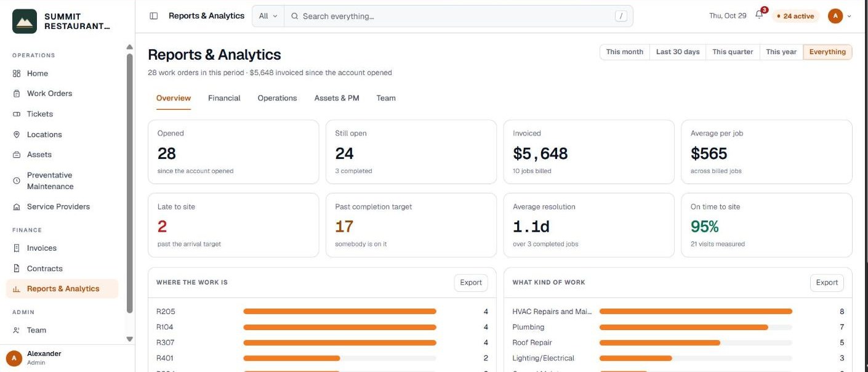Viewport: 868px width, 372px height.
Task: Open the Average resolution card
Action: tap(589, 225)
